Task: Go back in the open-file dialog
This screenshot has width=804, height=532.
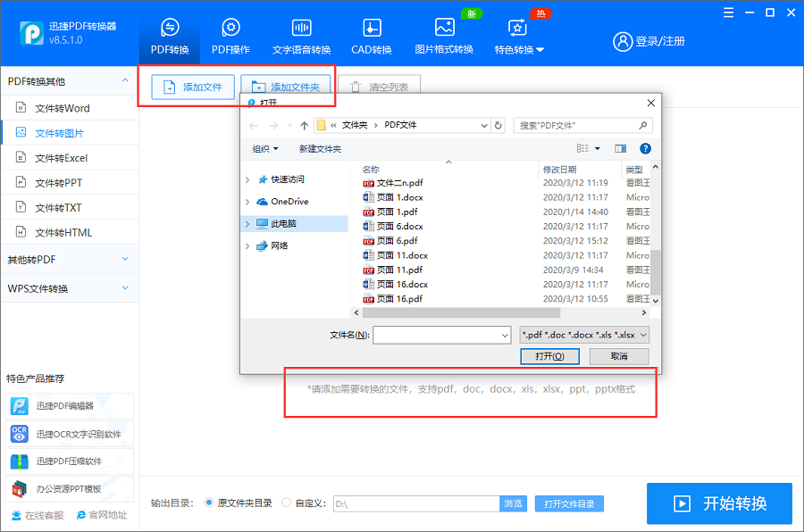Action: point(254,126)
